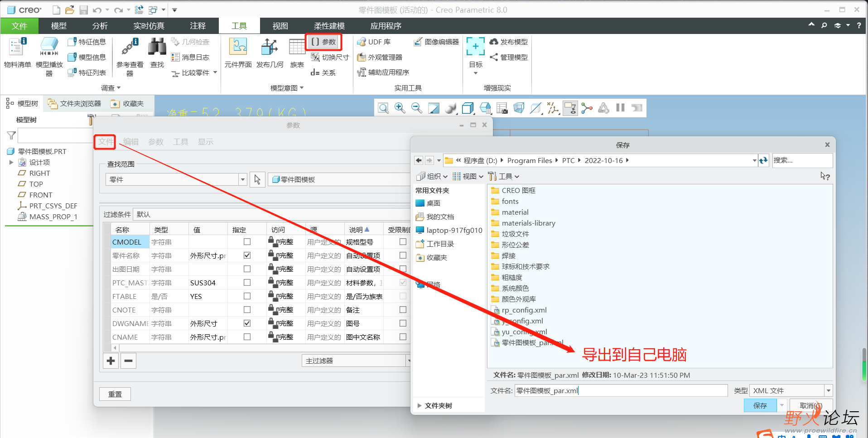
Task: Open the 物料清单 bill of materials tool
Action: click(x=17, y=53)
